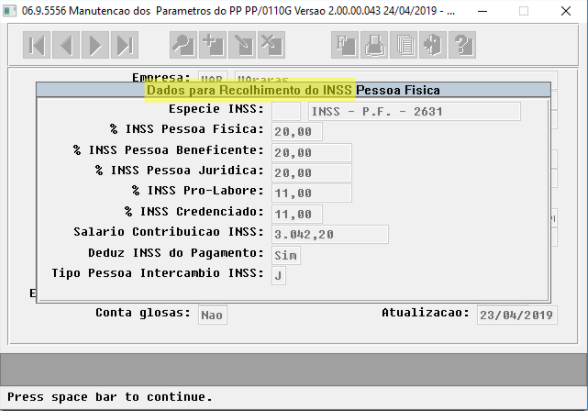Jump to last record icon
Image resolution: width=588 pixels, height=411 pixels.
tap(125, 45)
